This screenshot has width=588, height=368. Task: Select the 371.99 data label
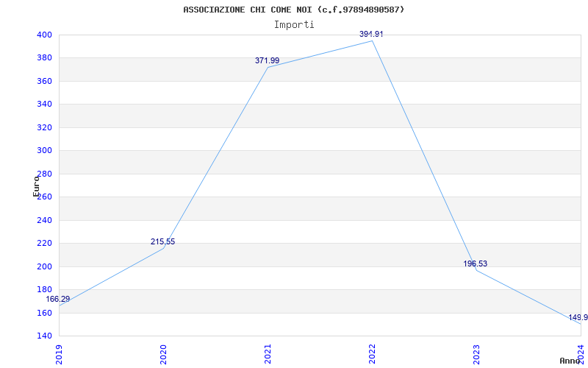[x=267, y=60]
